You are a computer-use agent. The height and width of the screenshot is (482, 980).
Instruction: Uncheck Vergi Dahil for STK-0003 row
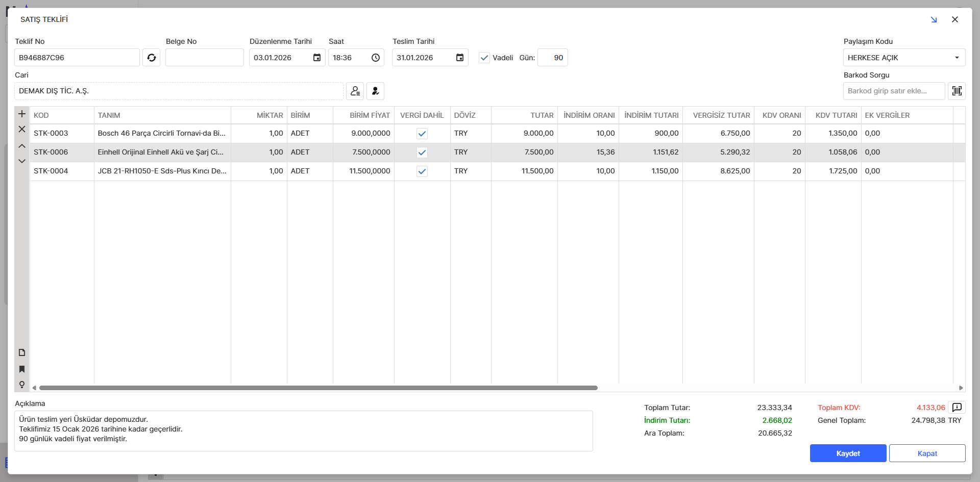(422, 134)
